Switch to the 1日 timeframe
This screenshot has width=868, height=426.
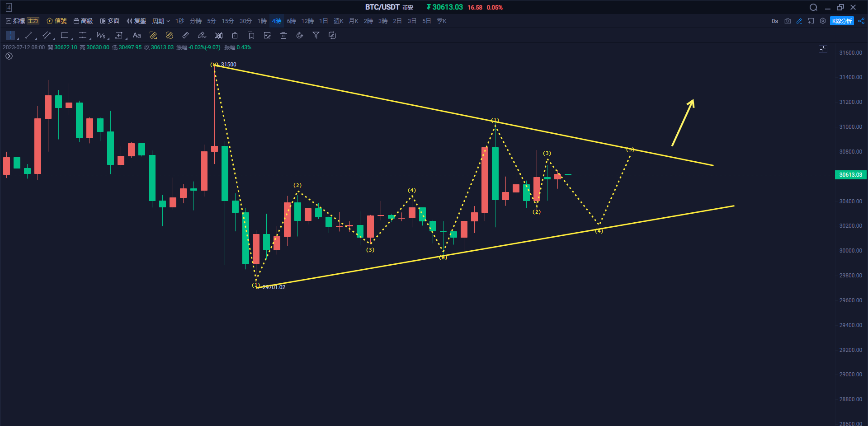324,21
